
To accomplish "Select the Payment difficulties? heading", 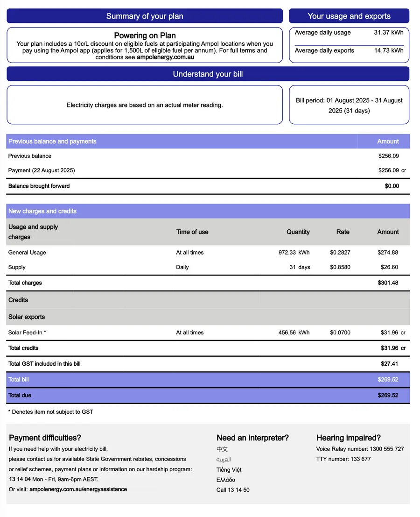I will click(x=45, y=438).
